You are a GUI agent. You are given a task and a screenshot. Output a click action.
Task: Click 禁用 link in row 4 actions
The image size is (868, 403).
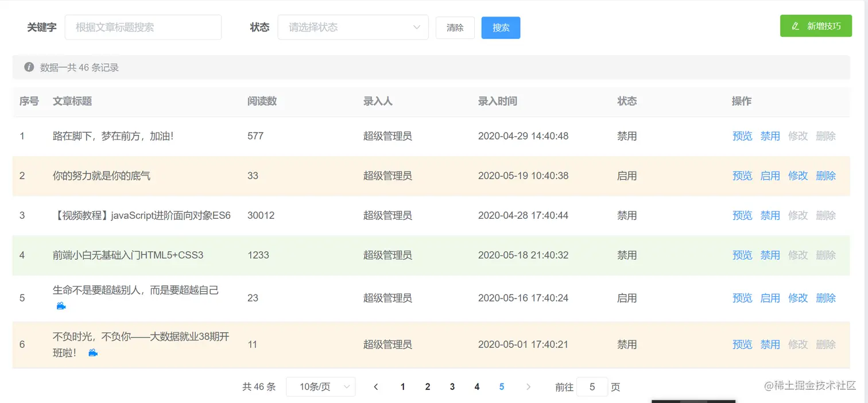pos(770,255)
